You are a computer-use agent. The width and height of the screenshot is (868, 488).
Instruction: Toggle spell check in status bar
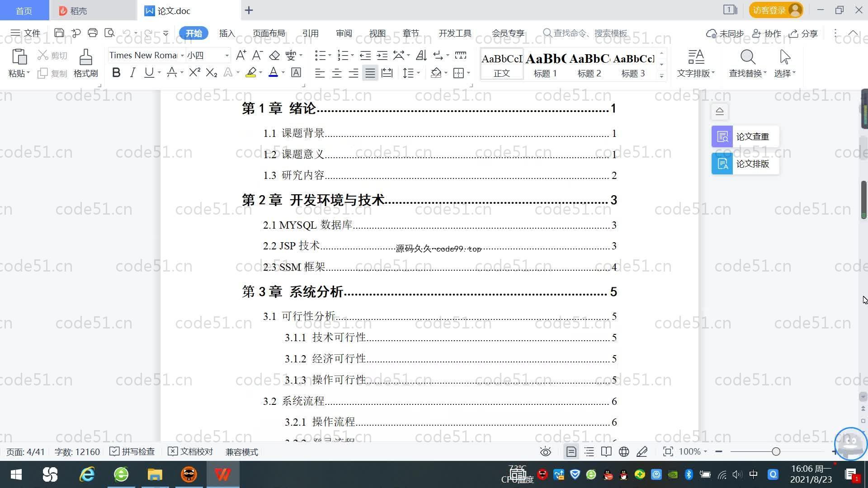(x=132, y=451)
